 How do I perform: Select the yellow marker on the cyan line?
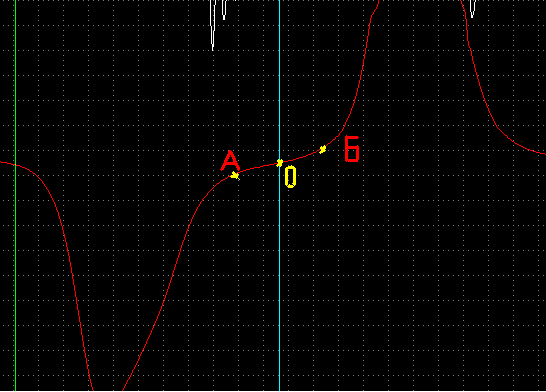click(x=280, y=163)
